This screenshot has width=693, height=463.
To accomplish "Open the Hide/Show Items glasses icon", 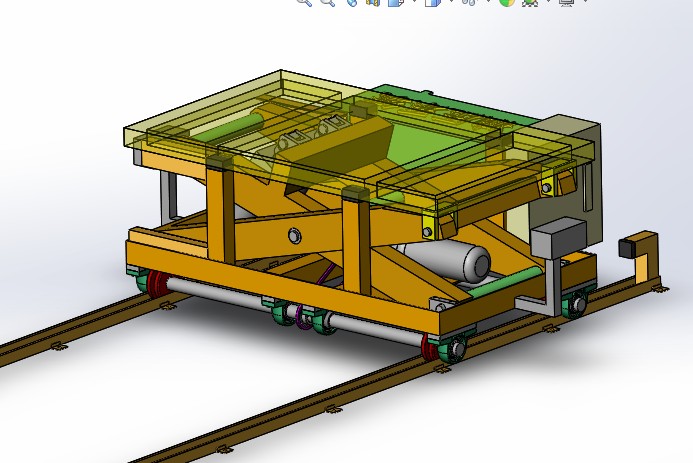I will [470, 2].
